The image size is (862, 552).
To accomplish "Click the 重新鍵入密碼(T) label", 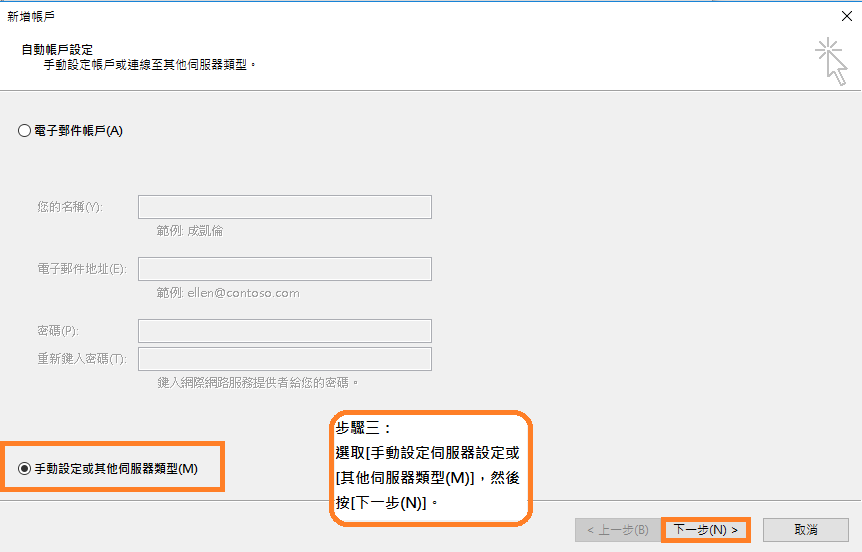I will [81, 359].
